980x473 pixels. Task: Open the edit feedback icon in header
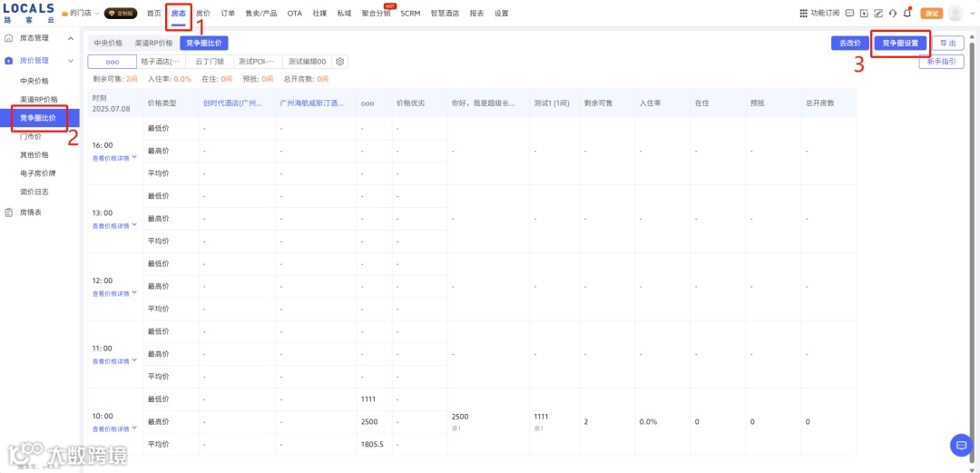[x=878, y=13]
